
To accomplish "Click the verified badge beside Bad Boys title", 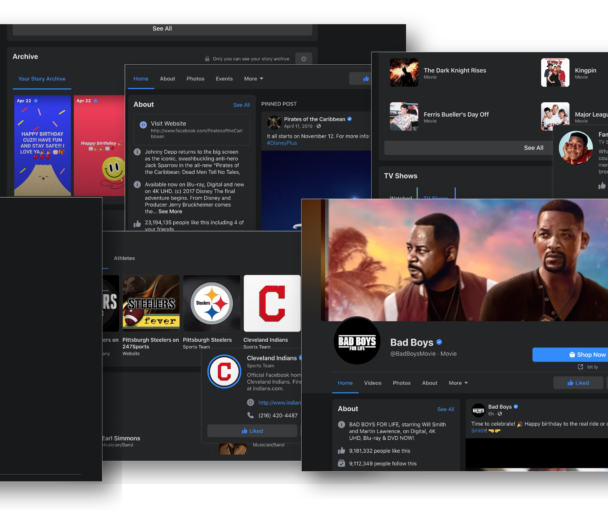I will pos(439,342).
